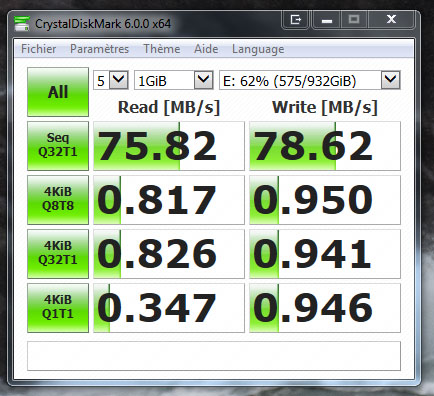Click the 4KiB Q32T1 write value 0.941
This screenshot has width=434, height=396.
coord(325,254)
